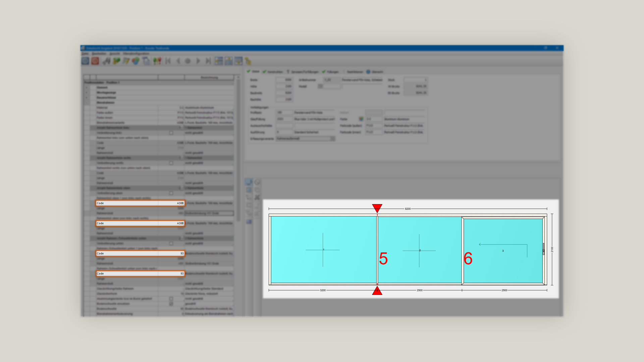Click the sliding door handle in drawing
The width and height of the screenshot is (644, 362).
[544, 249]
